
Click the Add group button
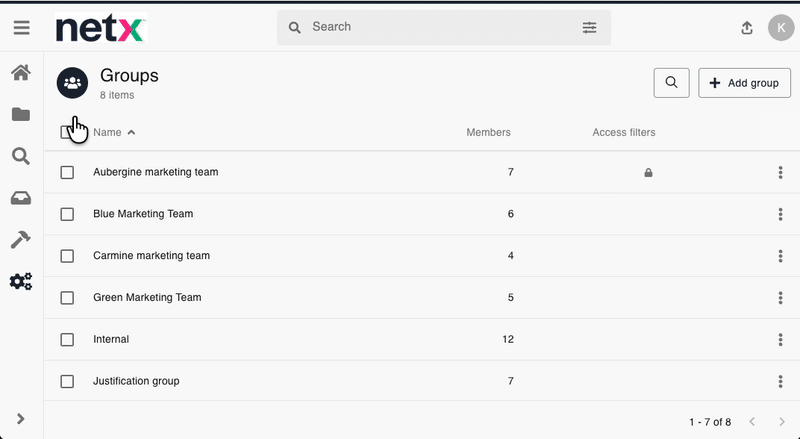tap(744, 83)
